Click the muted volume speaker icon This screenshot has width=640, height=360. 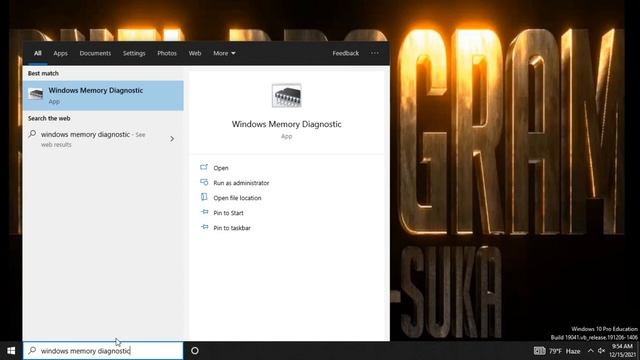click(601, 351)
